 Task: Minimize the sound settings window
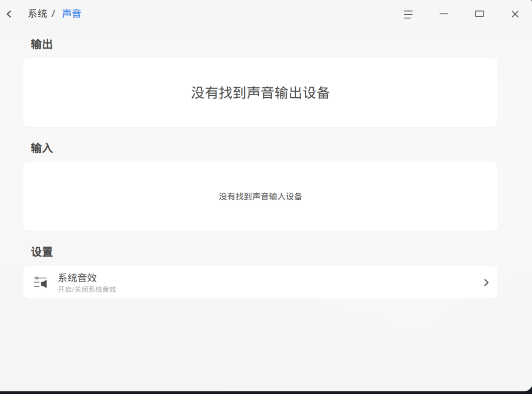click(444, 14)
